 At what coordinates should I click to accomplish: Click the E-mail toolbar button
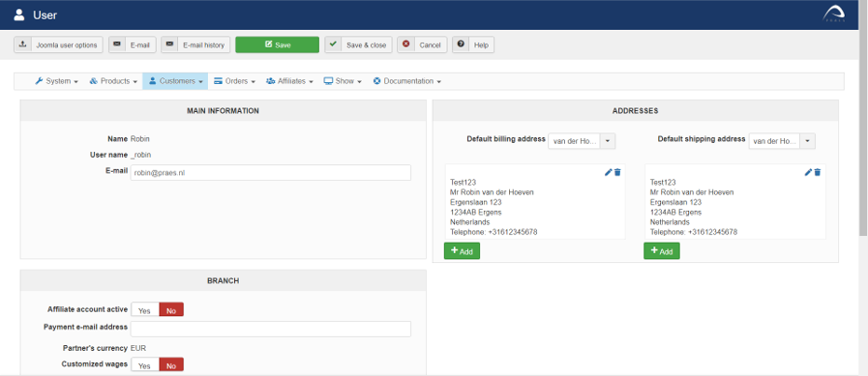pyautogui.click(x=133, y=44)
